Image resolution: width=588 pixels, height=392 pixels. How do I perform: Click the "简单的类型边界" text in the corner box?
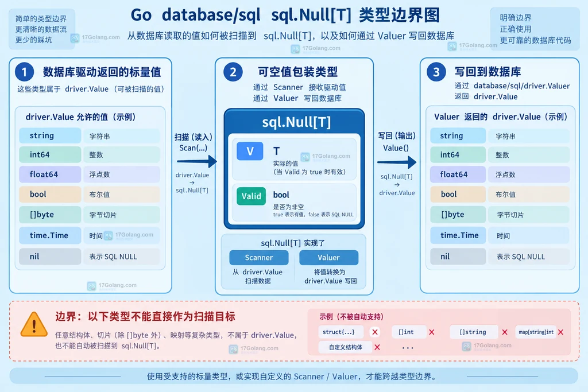point(41,19)
